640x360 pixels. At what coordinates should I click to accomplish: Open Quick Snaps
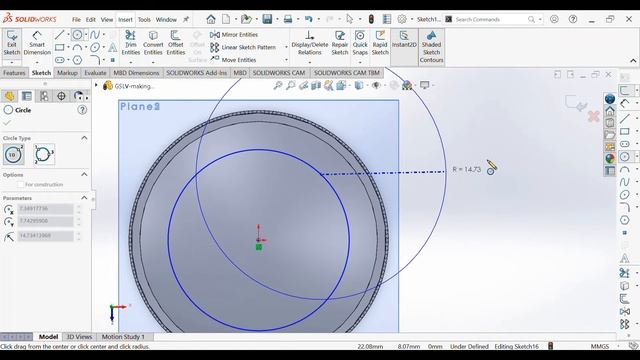click(360, 43)
